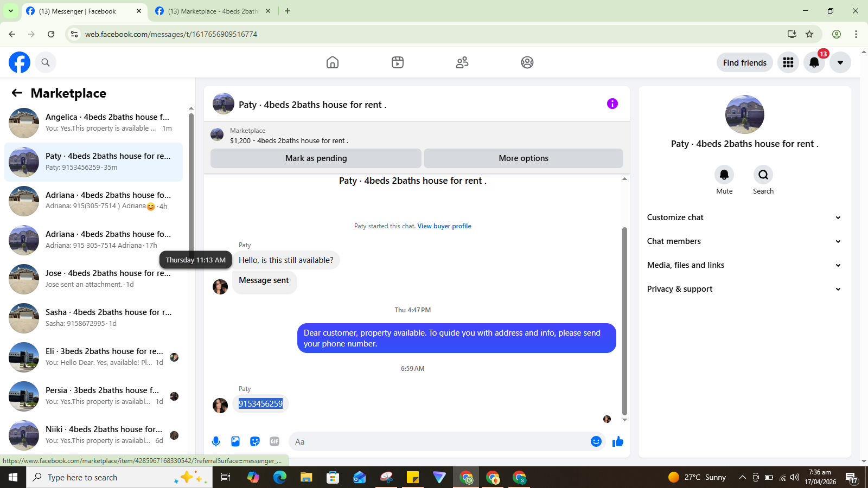Mute this chat with bell icon

point(724,175)
